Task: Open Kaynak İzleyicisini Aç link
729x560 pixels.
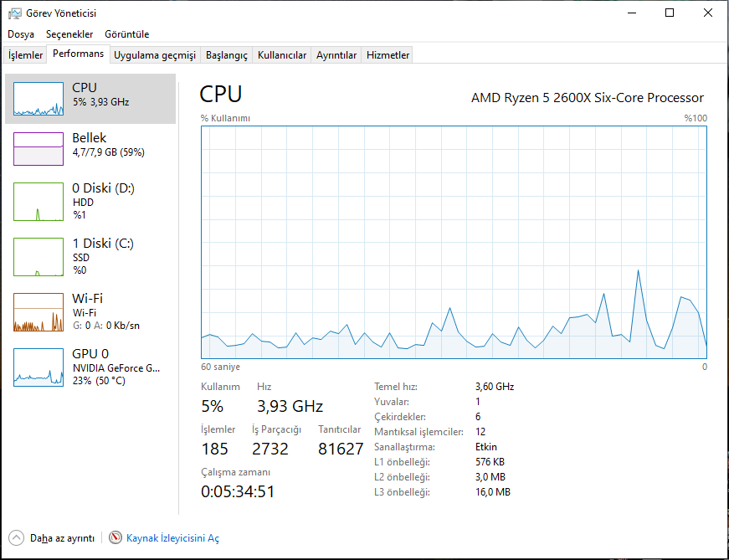Action: click(172, 538)
